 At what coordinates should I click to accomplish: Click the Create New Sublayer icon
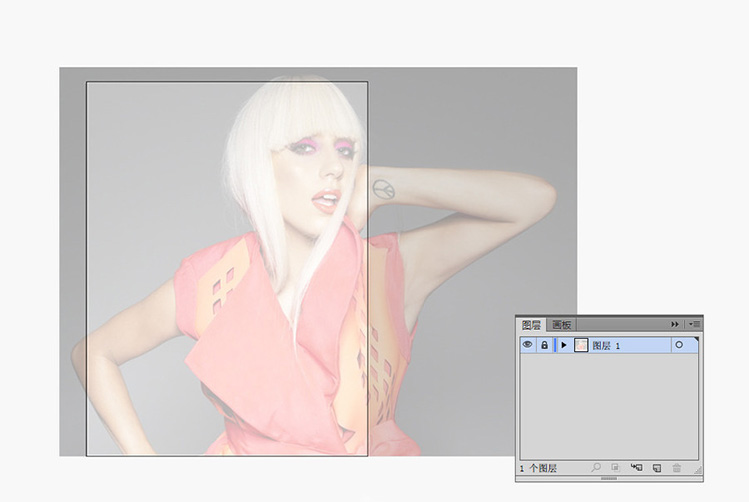636,468
